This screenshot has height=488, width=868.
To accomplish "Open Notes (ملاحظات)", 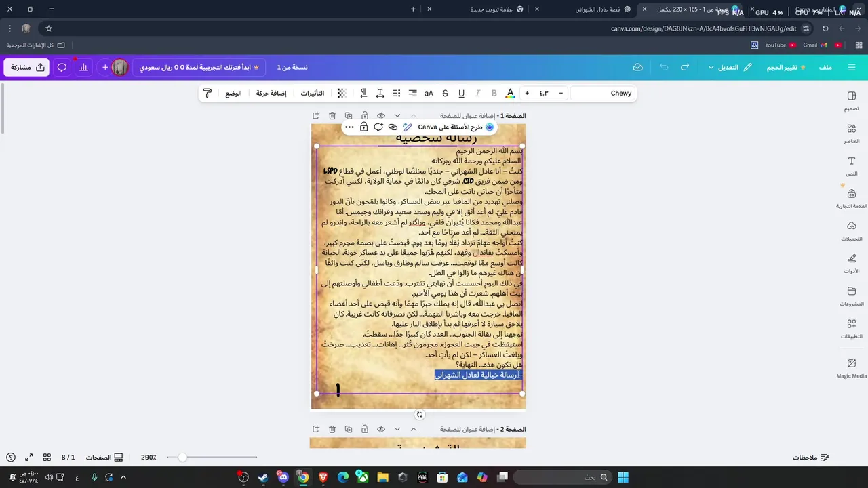I will (811, 457).
